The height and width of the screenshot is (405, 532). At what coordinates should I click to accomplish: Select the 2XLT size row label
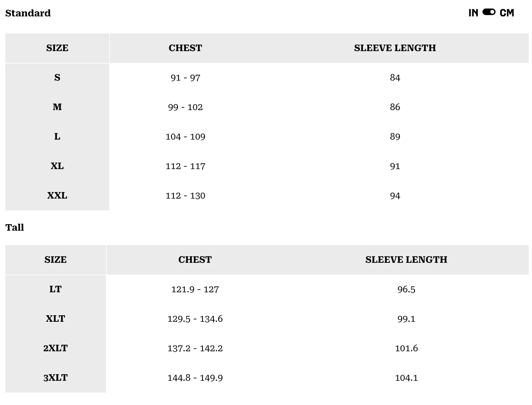pos(55,348)
